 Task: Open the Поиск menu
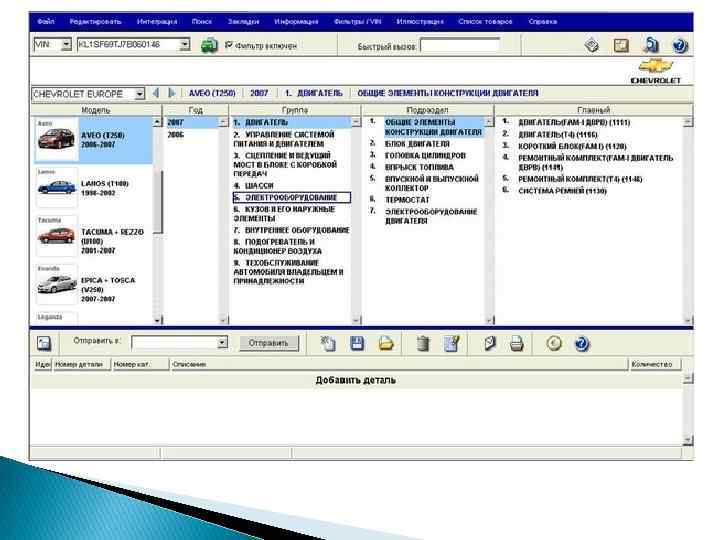[x=202, y=22]
